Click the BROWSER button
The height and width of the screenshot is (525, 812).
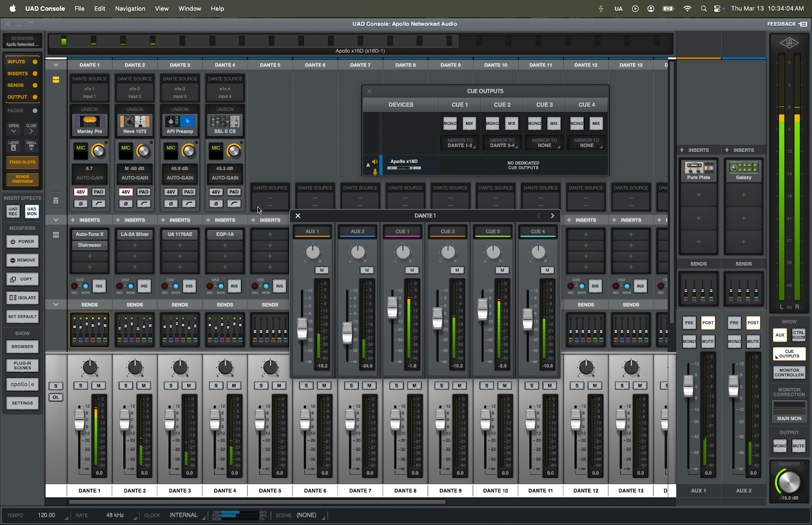click(22, 347)
